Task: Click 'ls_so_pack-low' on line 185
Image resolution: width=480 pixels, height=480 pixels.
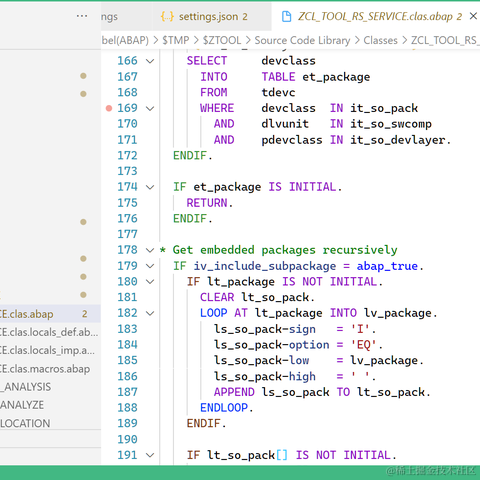Action: tap(261, 360)
